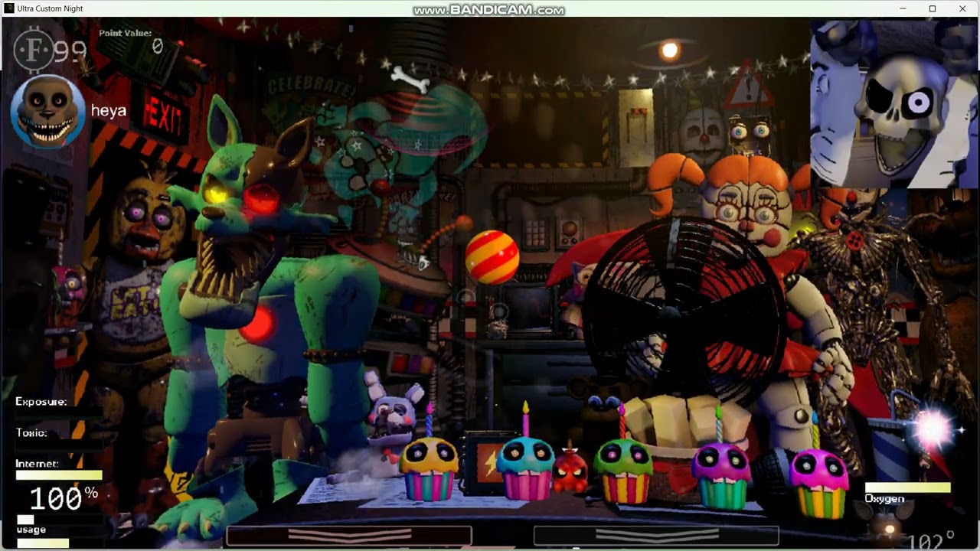
Task: Click the white clown mask on the wall
Action: click(x=701, y=135)
